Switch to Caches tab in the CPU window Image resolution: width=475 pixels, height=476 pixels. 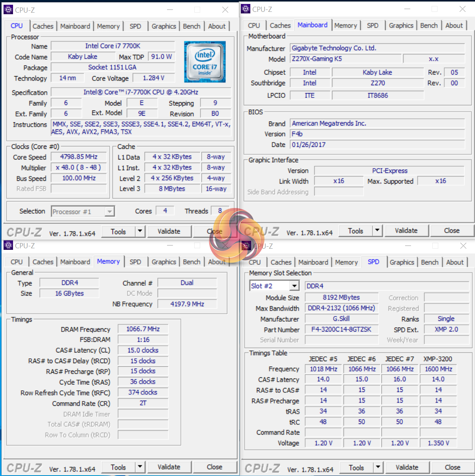43,26
